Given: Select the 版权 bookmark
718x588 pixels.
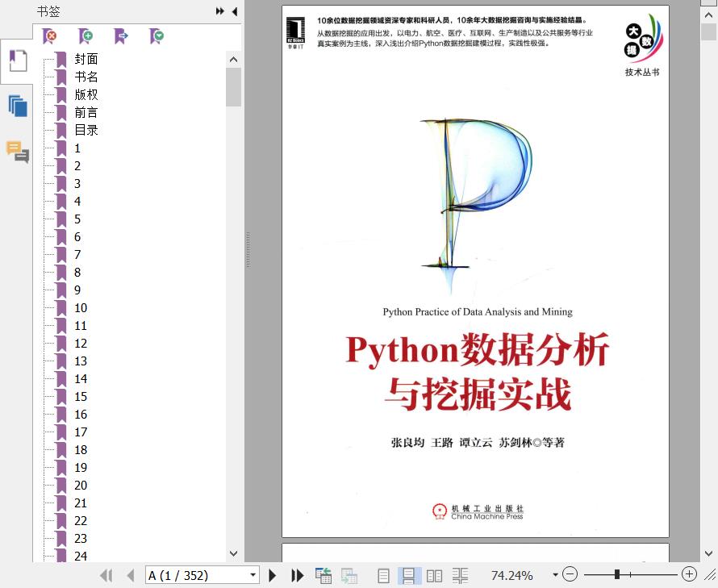Looking at the screenshot, I should 86,95.
